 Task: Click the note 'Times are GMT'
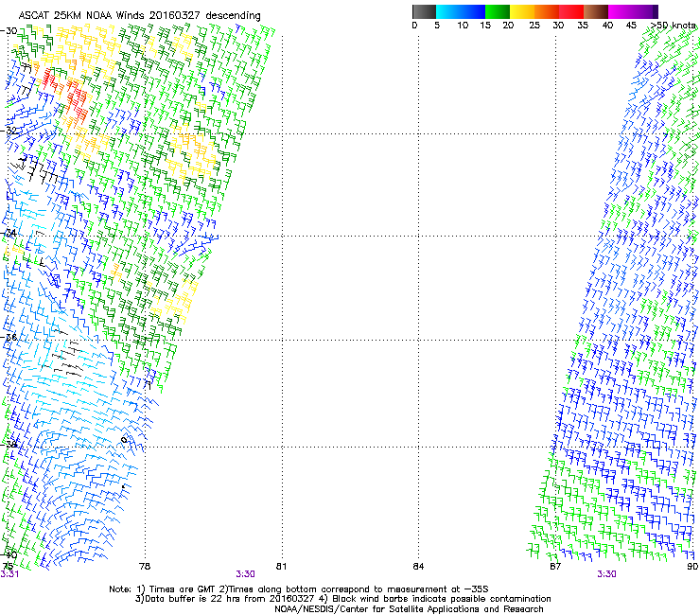click(x=183, y=589)
